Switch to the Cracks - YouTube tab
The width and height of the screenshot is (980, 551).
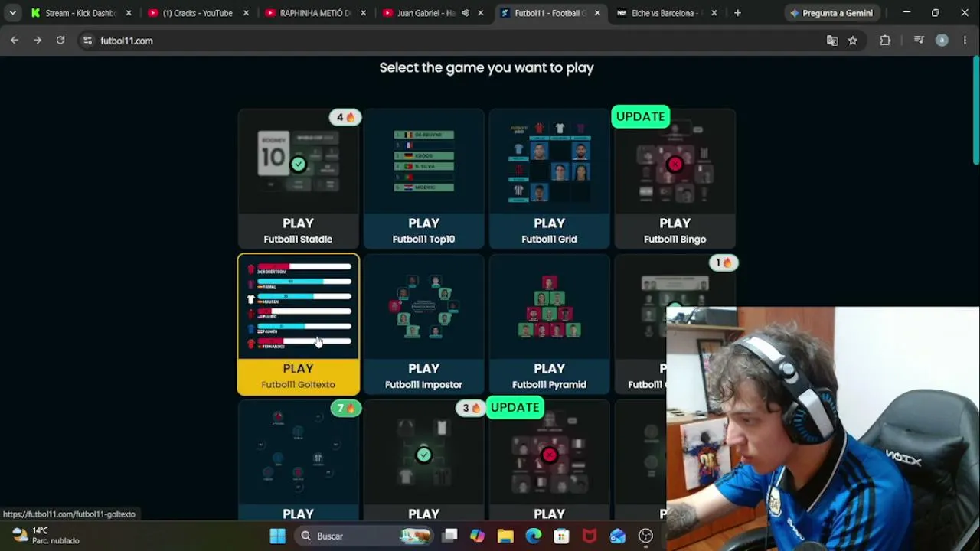197,13
